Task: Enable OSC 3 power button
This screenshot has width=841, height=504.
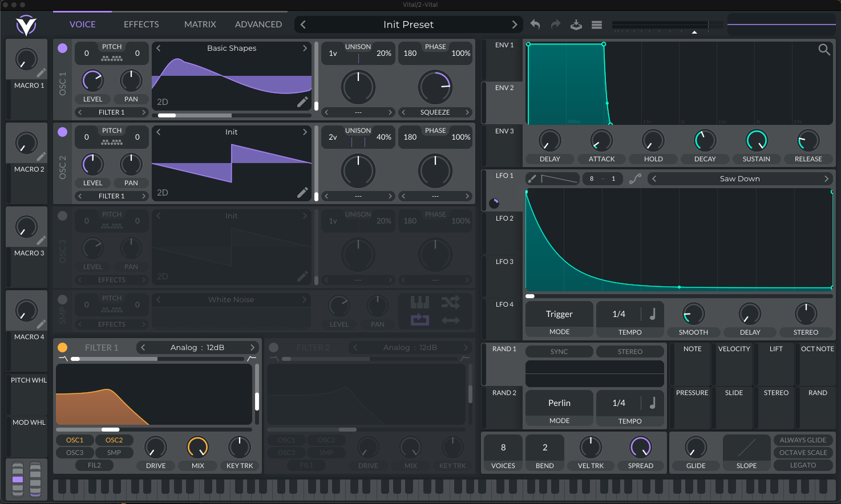Action: click(x=63, y=216)
